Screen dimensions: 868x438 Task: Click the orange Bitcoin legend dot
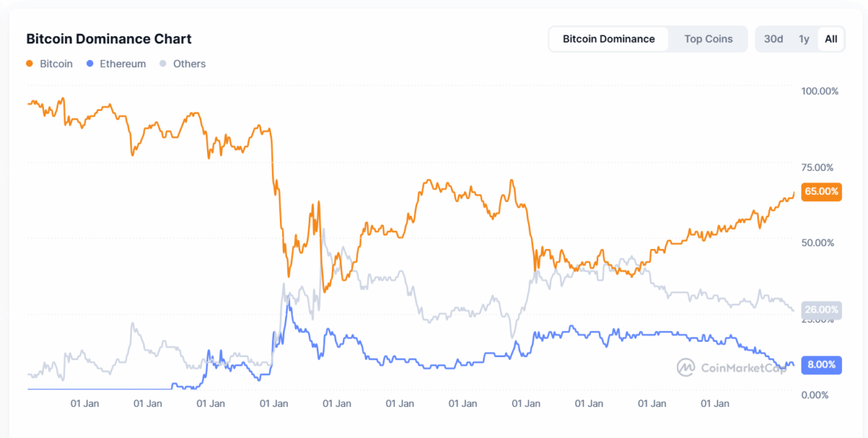coord(30,64)
